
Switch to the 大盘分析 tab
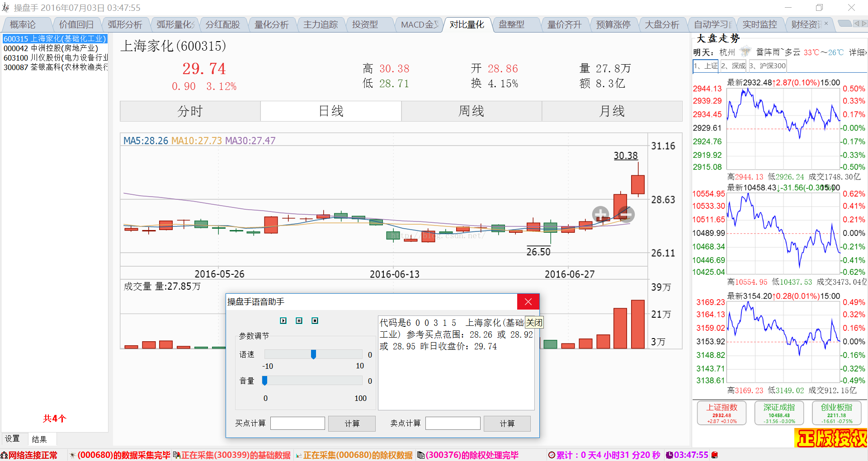662,24
